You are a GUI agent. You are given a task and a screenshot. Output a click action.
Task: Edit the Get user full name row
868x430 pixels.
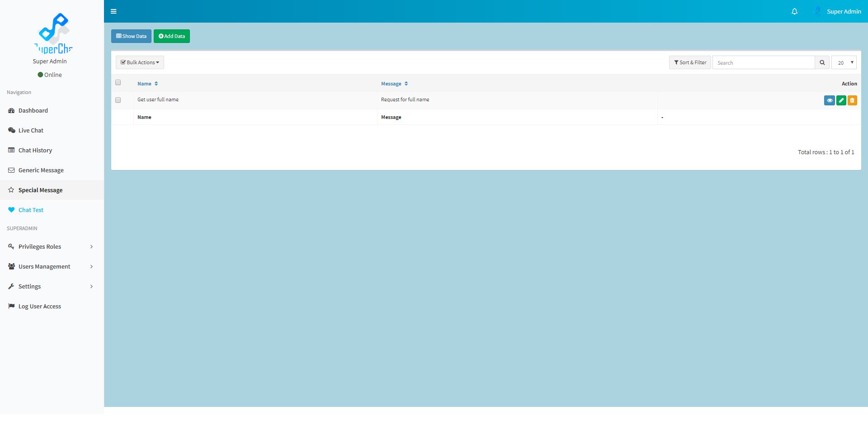(x=841, y=100)
